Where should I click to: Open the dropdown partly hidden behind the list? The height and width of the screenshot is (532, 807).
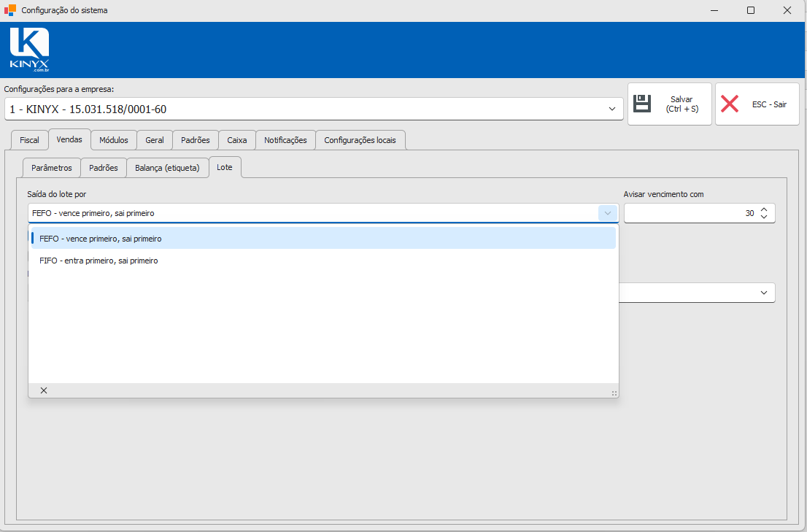point(764,293)
